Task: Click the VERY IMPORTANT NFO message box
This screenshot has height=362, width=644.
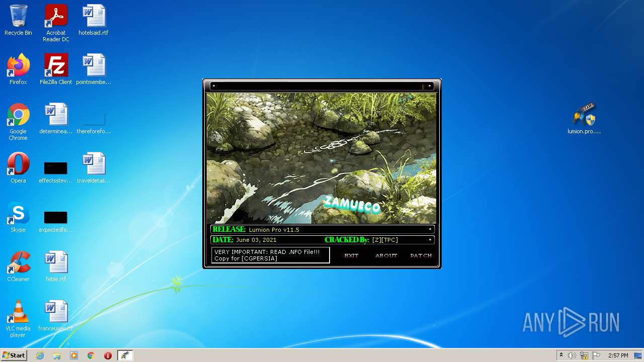Action: 271,255
